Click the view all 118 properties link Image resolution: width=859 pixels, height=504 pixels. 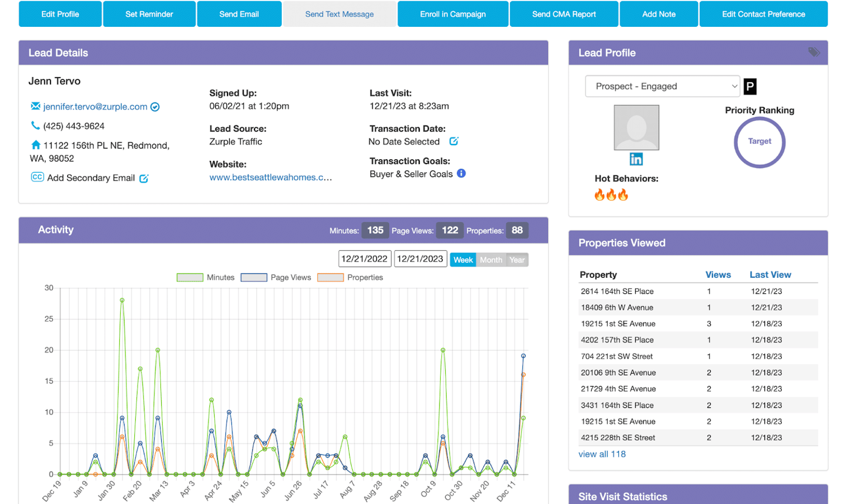pyautogui.click(x=602, y=454)
